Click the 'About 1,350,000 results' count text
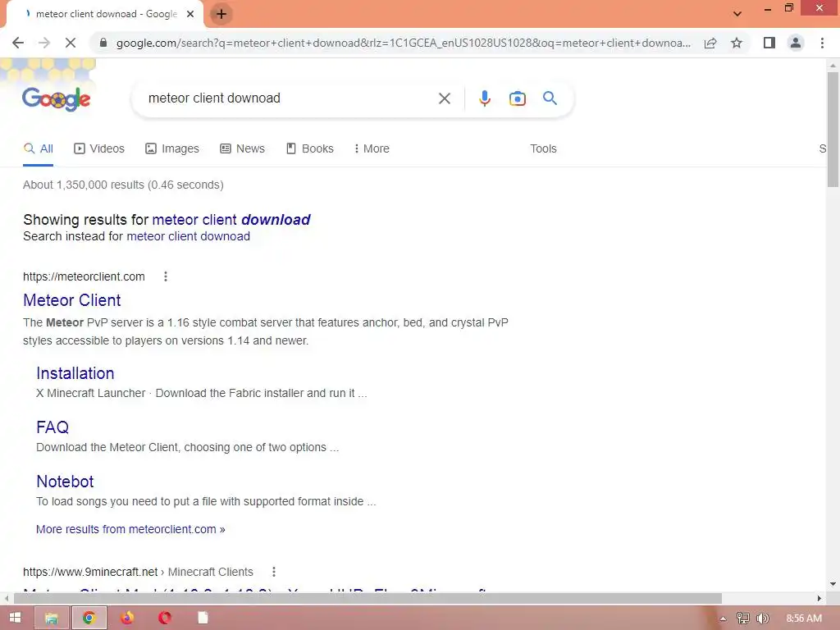 pos(123,185)
